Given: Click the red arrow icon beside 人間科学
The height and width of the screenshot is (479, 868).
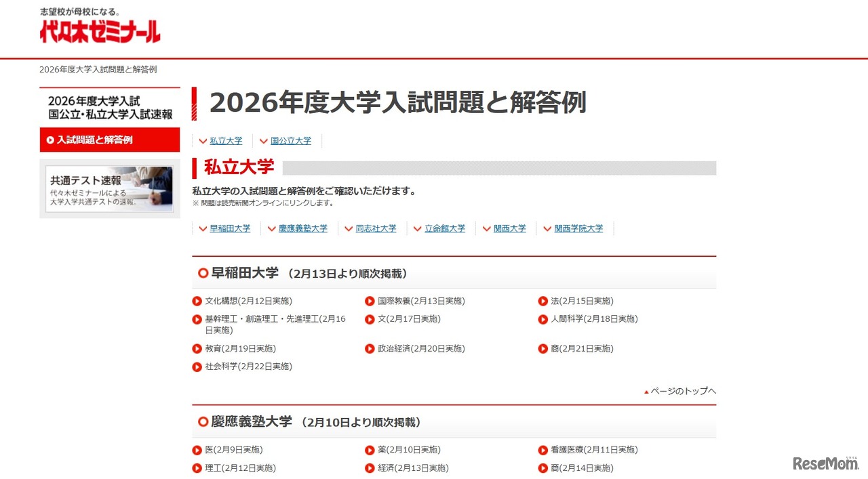Looking at the screenshot, I should point(543,319).
